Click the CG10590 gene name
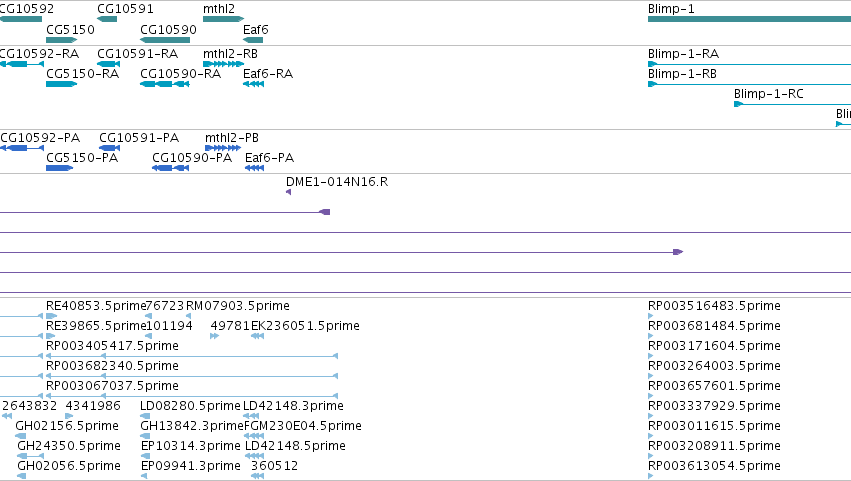 click(168, 30)
